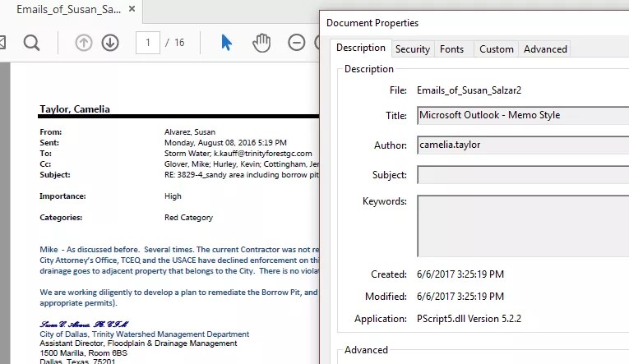Zoom out with the minus icon
Image resolution: width=629 pixels, height=364 pixels.
[297, 43]
